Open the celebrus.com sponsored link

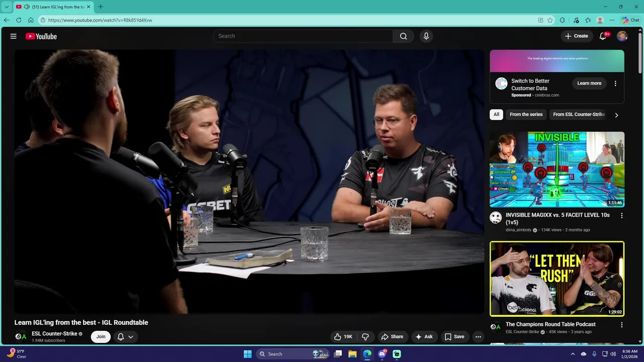pos(547,95)
